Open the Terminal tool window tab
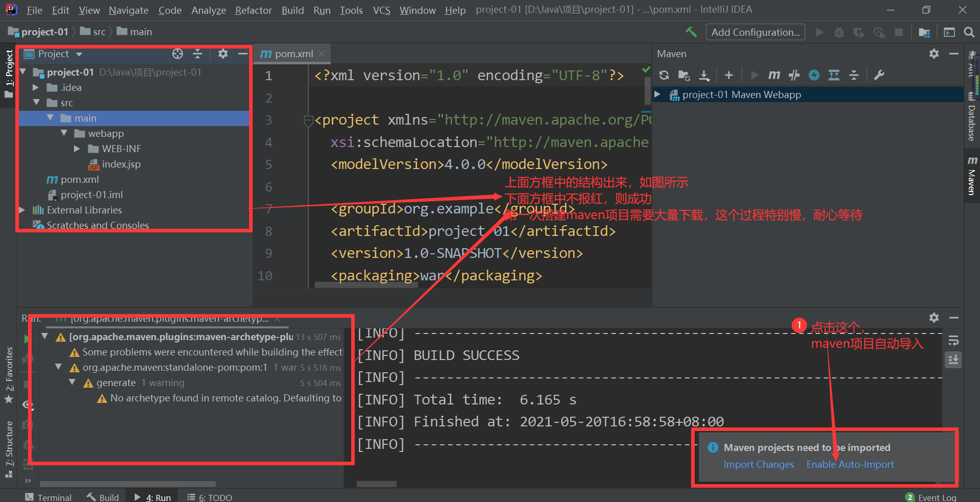The width and height of the screenshot is (980, 502). [48, 497]
